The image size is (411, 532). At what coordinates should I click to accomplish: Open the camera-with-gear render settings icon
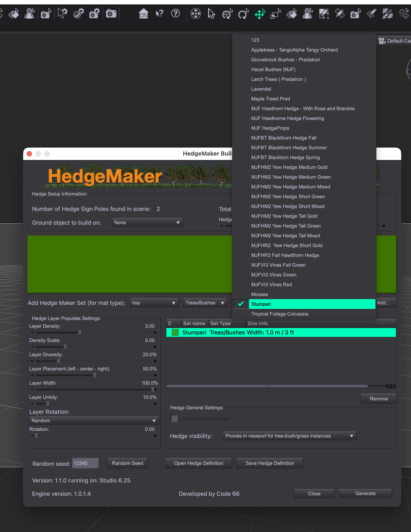(95, 14)
